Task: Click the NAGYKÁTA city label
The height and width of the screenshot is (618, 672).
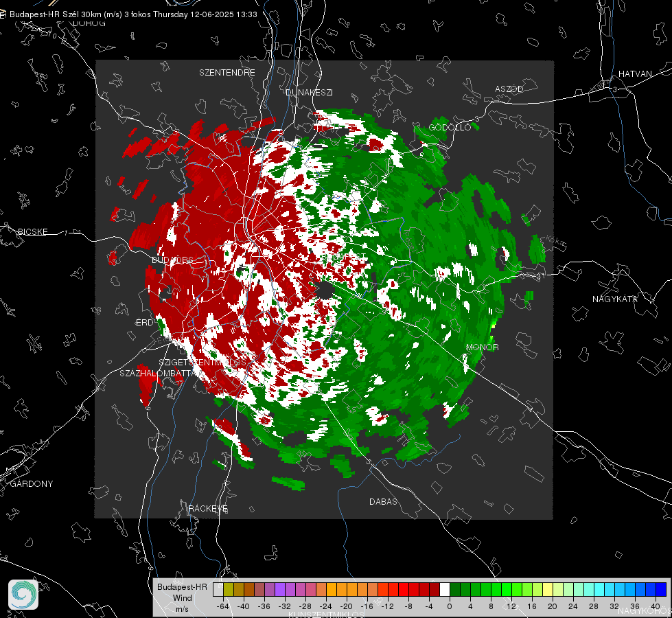Action: [x=614, y=299]
